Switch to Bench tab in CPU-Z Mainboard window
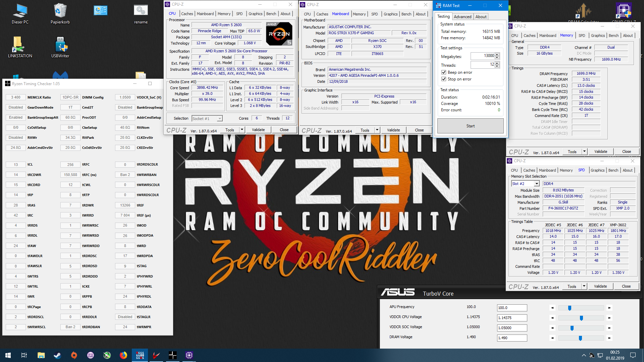Viewport: 644px width, 362px height. [406, 14]
